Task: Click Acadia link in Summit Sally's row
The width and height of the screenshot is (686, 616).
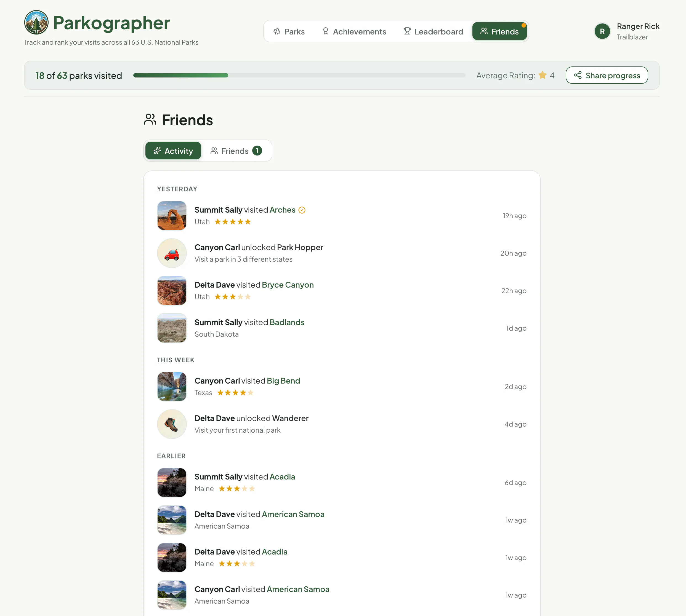Action: point(282,477)
